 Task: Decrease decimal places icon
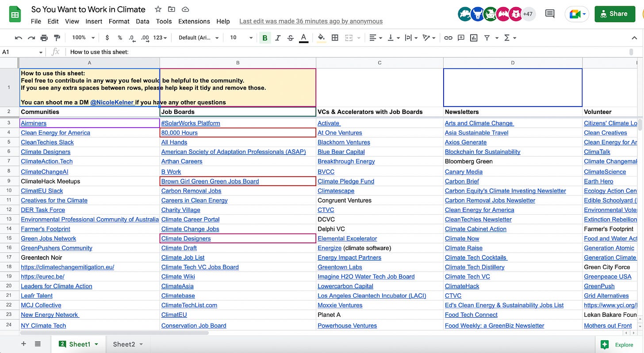point(132,38)
